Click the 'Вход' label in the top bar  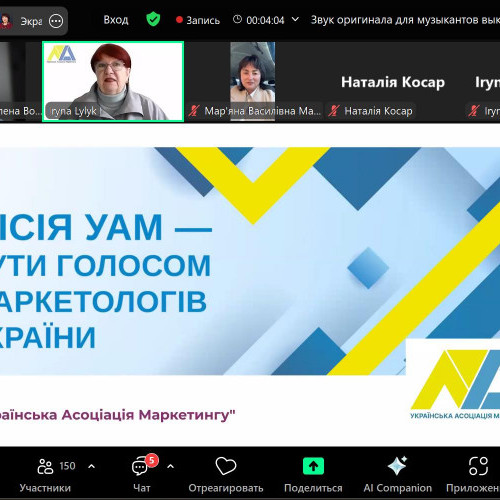(116, 20)
